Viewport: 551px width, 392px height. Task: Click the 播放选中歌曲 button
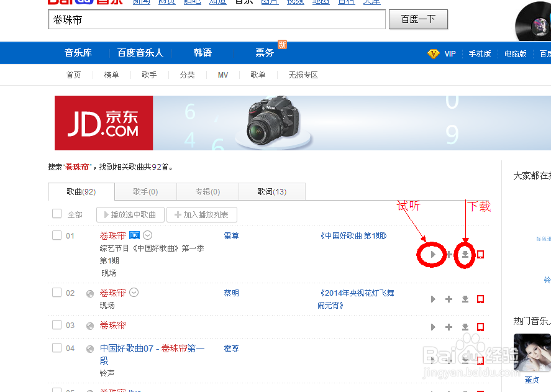[130, 214]
